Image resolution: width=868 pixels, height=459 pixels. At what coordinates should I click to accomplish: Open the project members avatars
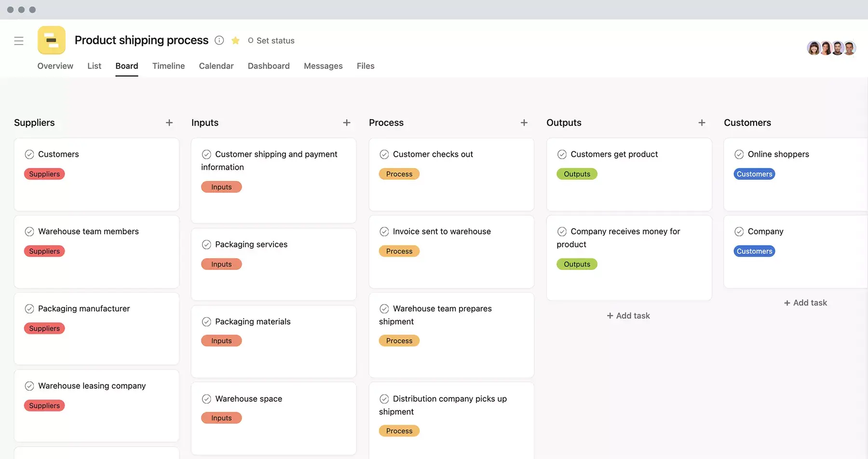831,48
